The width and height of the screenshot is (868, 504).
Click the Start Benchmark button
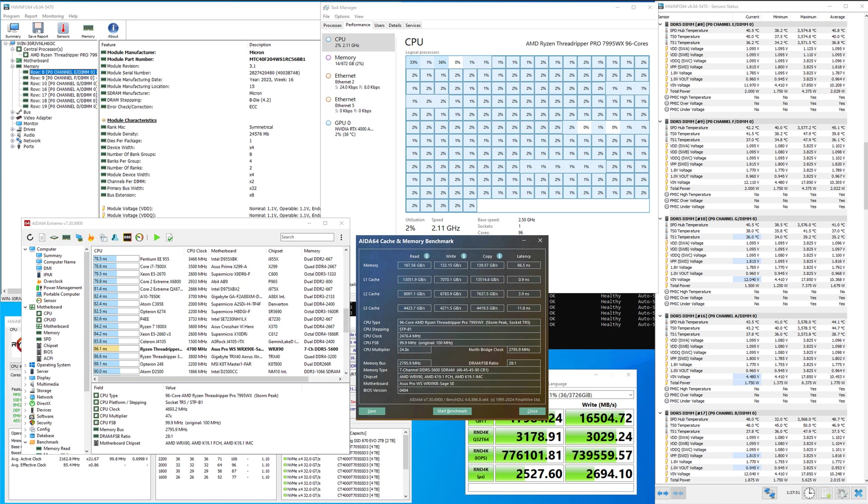(x=452, y=411)
